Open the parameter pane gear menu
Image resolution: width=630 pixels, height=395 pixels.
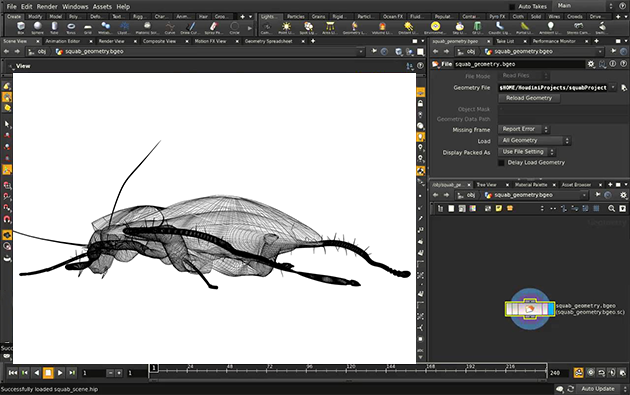(x=591, y=64)
